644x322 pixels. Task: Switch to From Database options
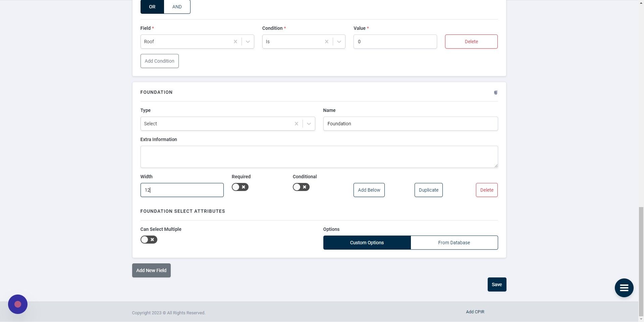(454, 243)
